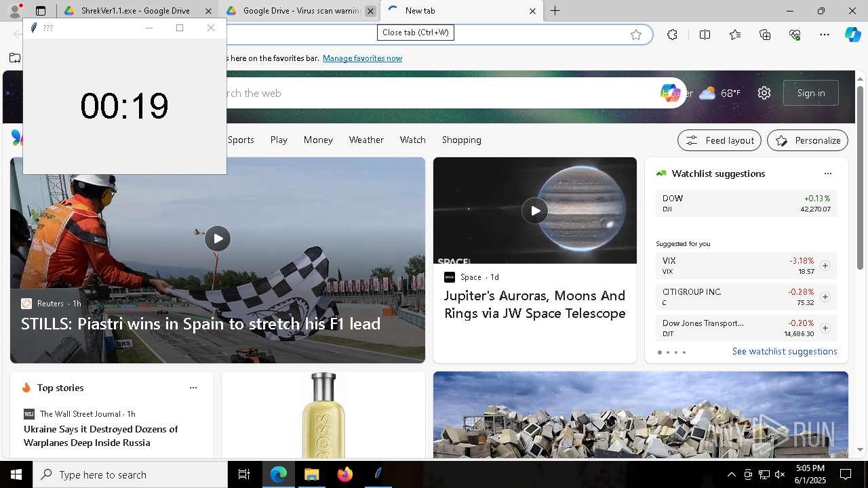This screenshot has height=488, width=868.
Task: Open the Watch feed tab
Action: click(x=412, y=140)
